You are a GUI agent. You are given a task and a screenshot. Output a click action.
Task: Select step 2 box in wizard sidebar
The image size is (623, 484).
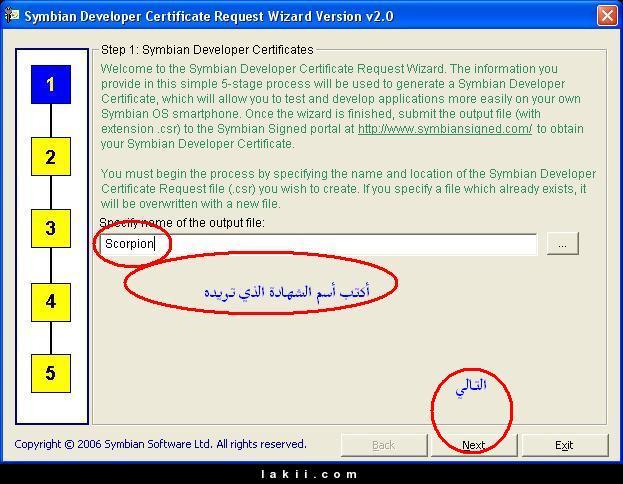(51, 157)
